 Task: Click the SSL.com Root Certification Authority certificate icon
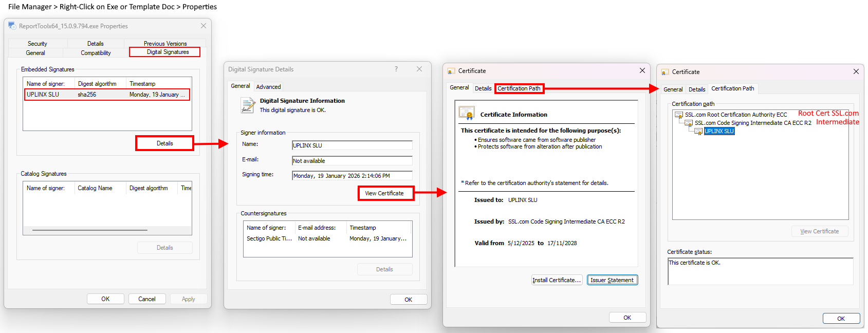679,115
